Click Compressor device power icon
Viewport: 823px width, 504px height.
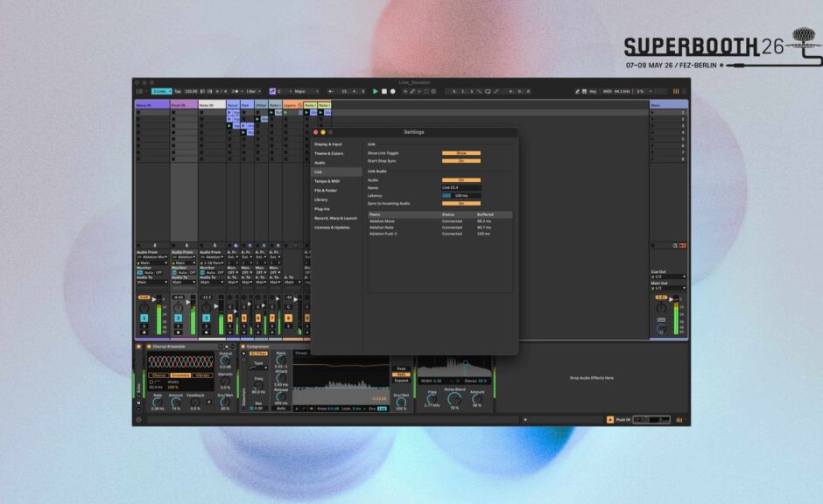coord(243,346)
